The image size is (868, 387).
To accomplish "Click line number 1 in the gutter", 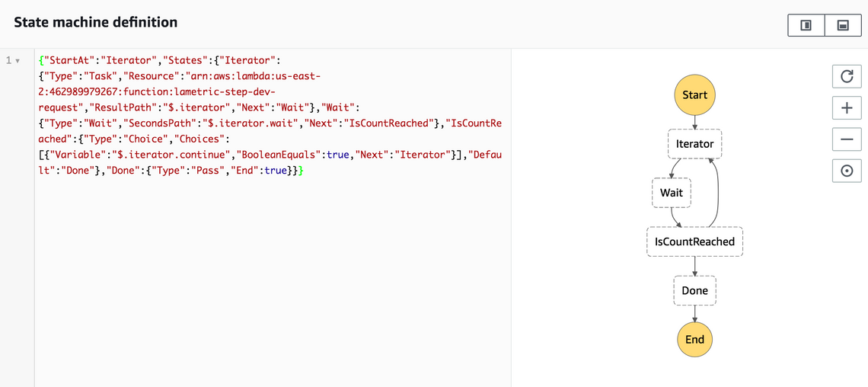I will pyautogui.click(x=8, y=60).
